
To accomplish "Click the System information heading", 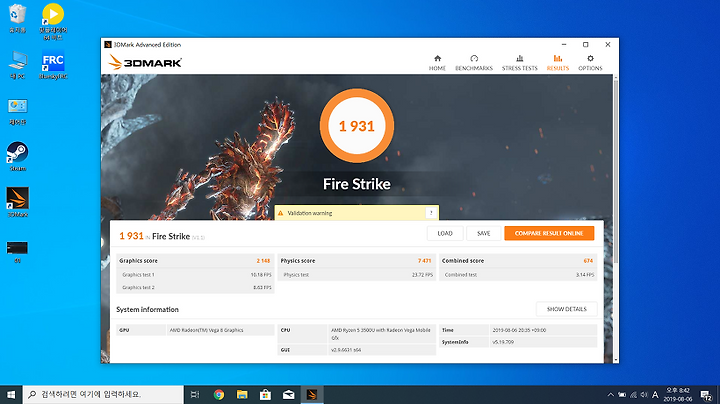I will (147, 309).
